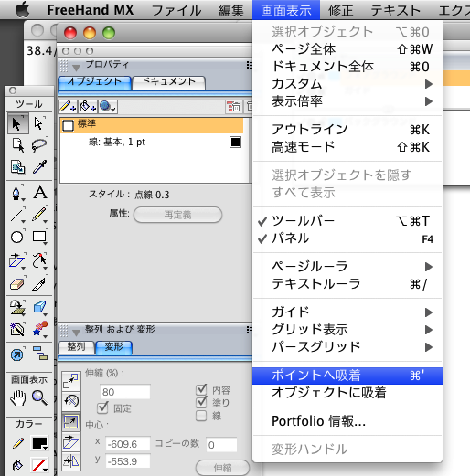The height and width of the screenshot is (476, 470).
Task: Select the Connector tool
Action: click(x=39, y=354)
